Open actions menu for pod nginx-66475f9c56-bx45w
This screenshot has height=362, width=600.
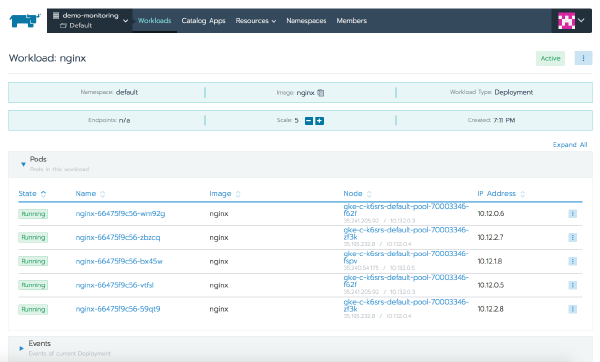pyautogui.click(x=572, y=261)
